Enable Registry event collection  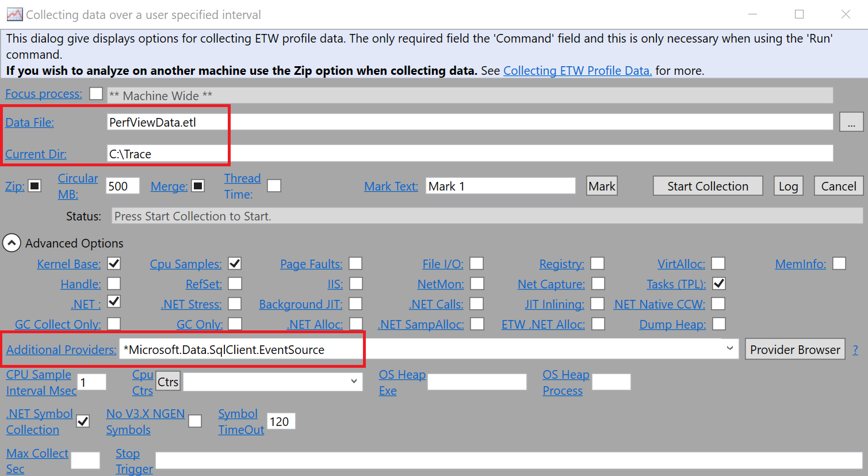[597, 263]
